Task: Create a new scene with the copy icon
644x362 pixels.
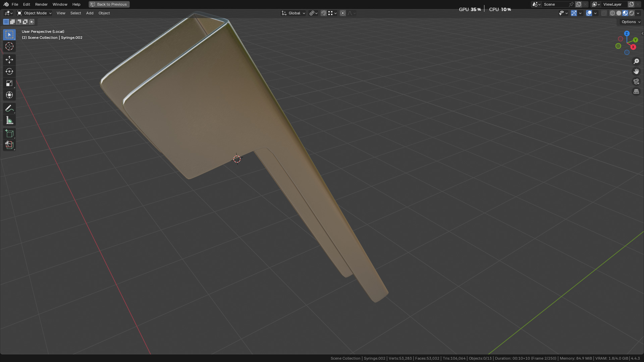Action: [579, 4]
